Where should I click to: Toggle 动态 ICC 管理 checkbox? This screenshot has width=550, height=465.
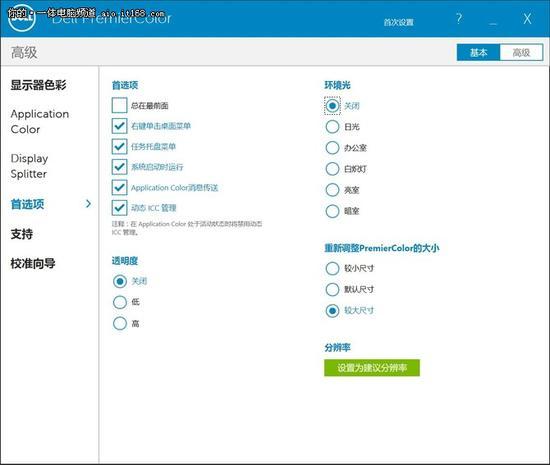click(x=119, y=208)
